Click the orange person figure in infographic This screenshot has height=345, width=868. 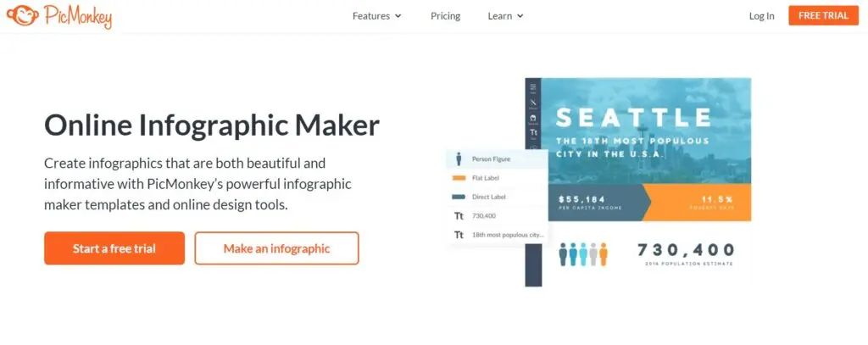(x=604, y=253)
